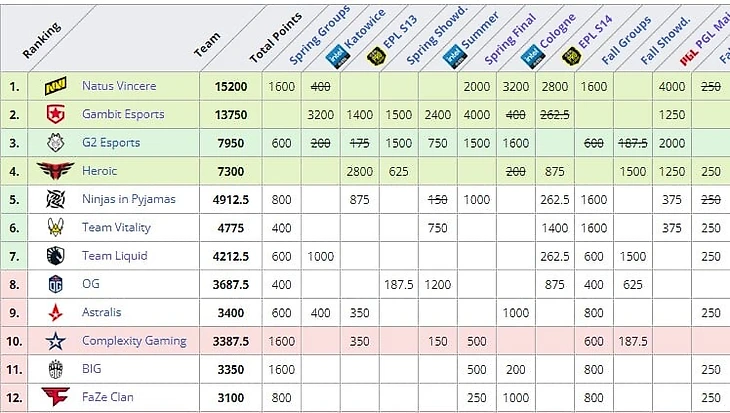Image resolution: width=730 pixels, height=413 pixels.
Task: Select Astralis total points 3400
Action: (231, 313)
